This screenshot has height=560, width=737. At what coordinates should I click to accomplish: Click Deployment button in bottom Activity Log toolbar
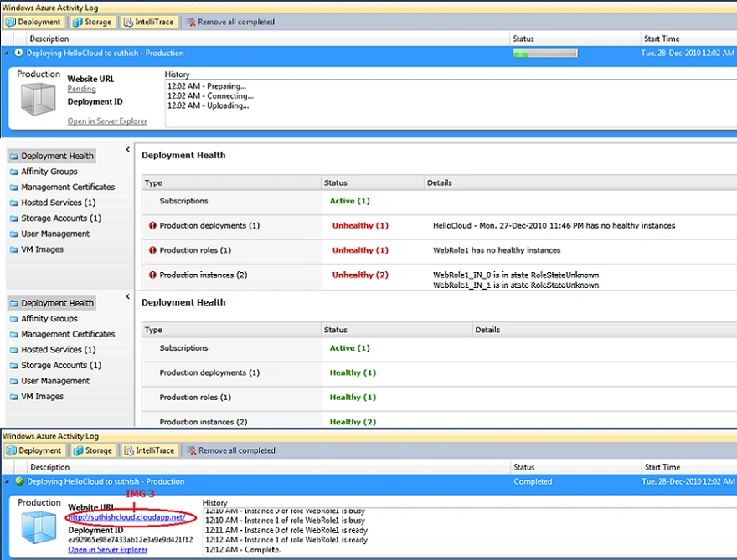tap(33, 450)
